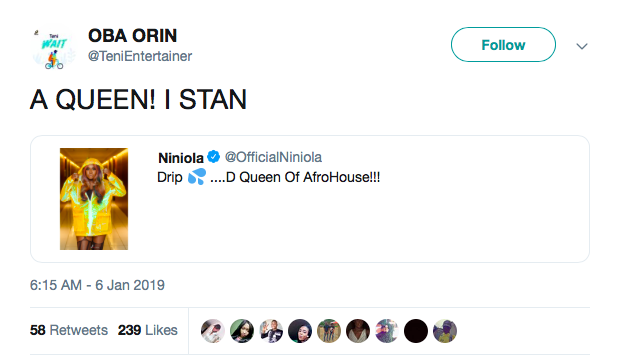Open Niniola's quoted tweet photo

coord(94,199)
